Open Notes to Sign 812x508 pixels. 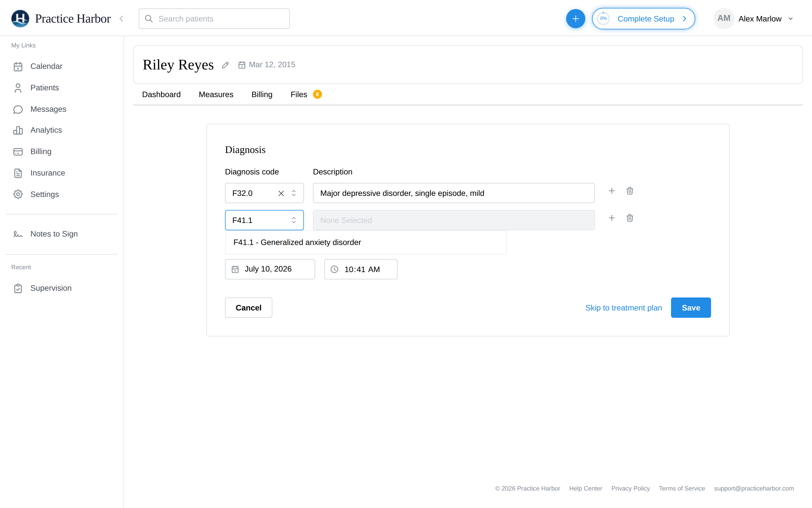[x=54, y=234]
